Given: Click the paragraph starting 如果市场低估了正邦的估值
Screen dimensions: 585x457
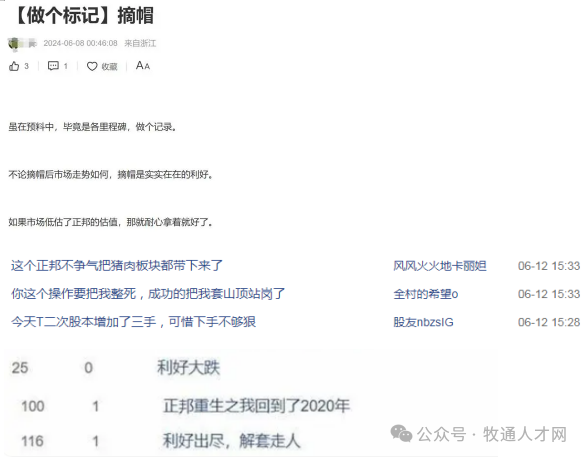Looking at the screenshot, I should pyautogui.click(x=110, y=222).
